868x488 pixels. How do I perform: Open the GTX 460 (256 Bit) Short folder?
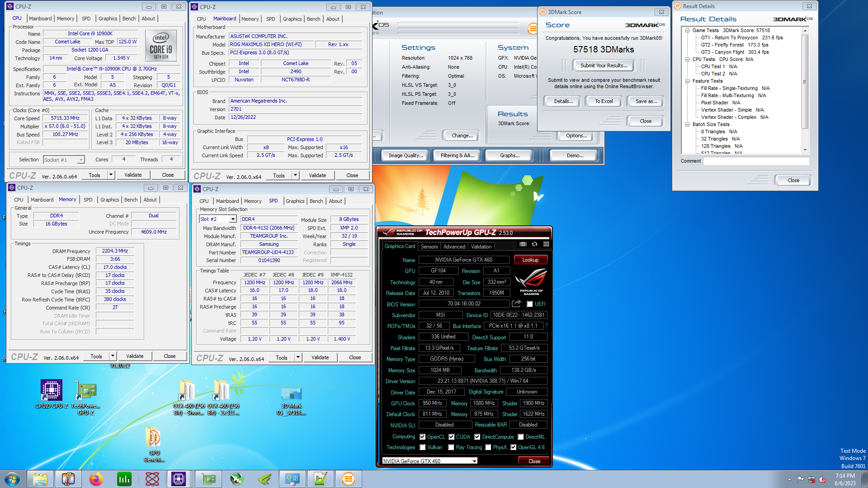point(189,397)
